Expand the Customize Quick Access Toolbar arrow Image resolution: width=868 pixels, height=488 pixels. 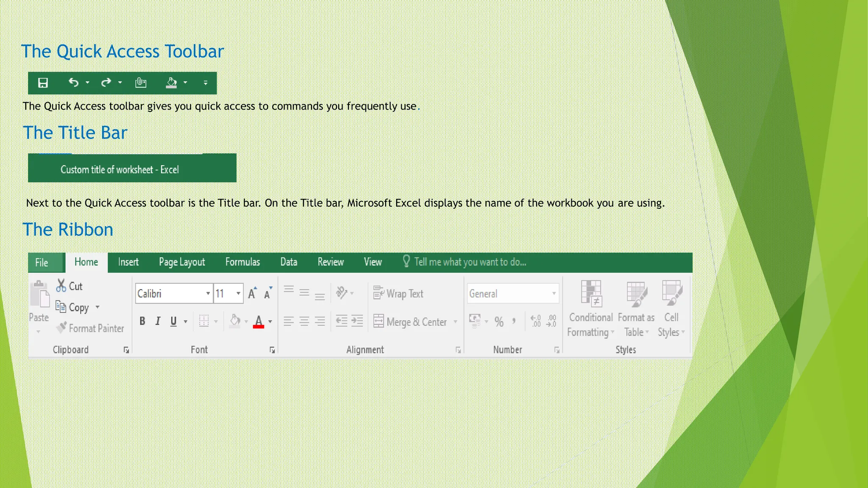click(x=206, y=83)
